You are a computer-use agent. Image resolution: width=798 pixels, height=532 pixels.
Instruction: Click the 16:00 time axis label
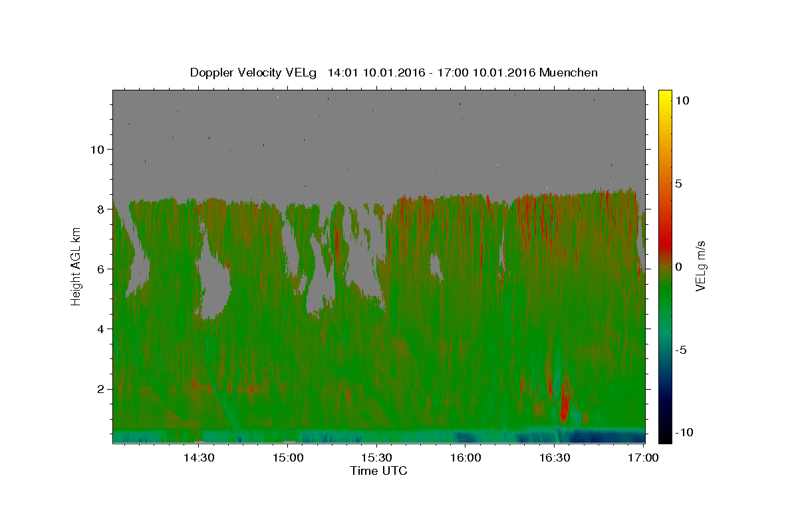[x=465, y=458]
